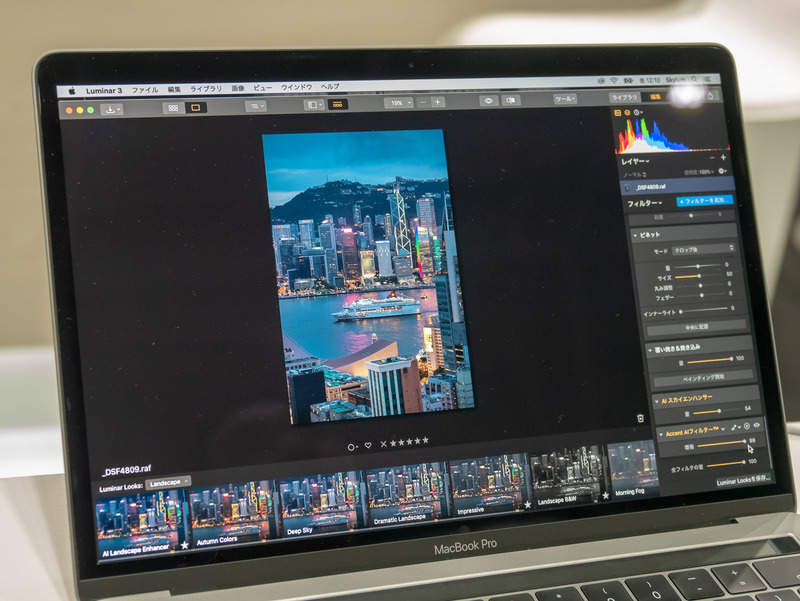Image resolution: width=800 pixels, height=601 pixels.
Task: Remove layer with the minus icon
Action: [x=712, y=158]
